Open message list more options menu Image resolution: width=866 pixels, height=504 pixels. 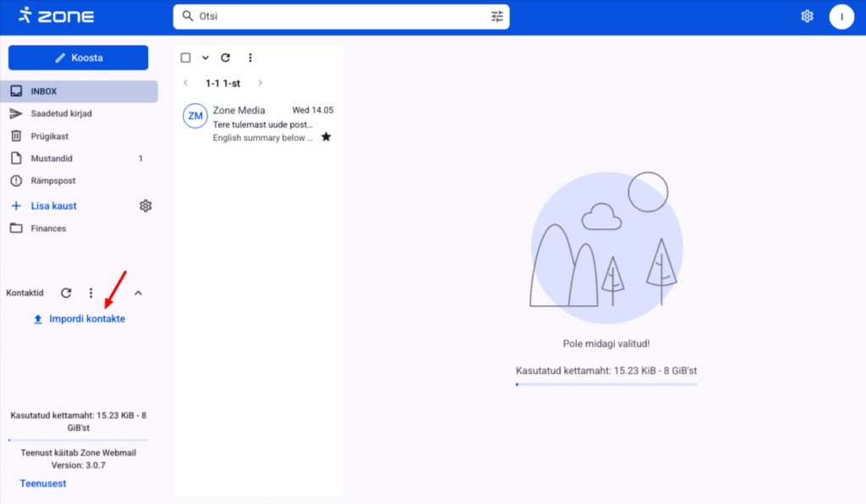tap(249, 58)
